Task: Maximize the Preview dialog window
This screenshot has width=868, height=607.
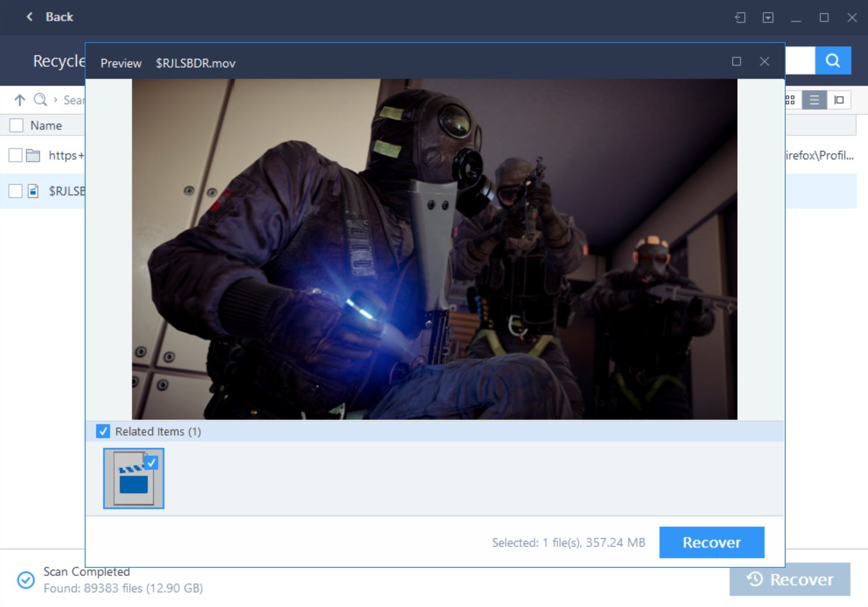Action: coord(736,61)
